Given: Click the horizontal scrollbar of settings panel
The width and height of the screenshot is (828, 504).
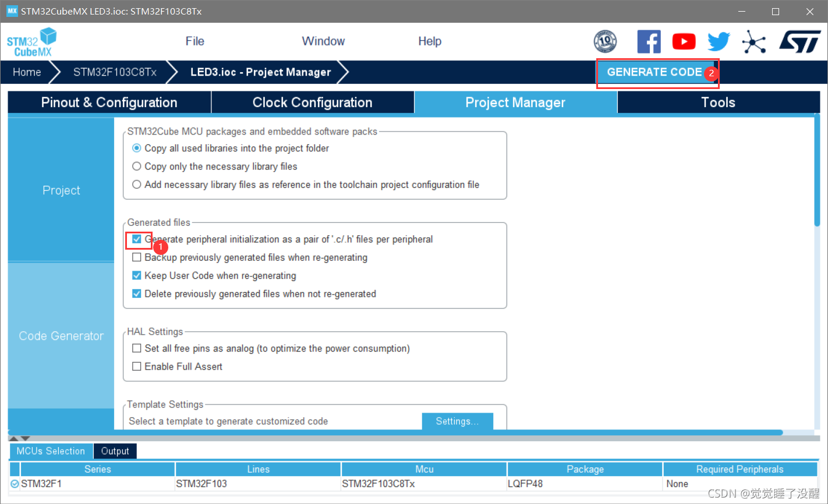Looking at the screenshot, I should pos(396,432).
